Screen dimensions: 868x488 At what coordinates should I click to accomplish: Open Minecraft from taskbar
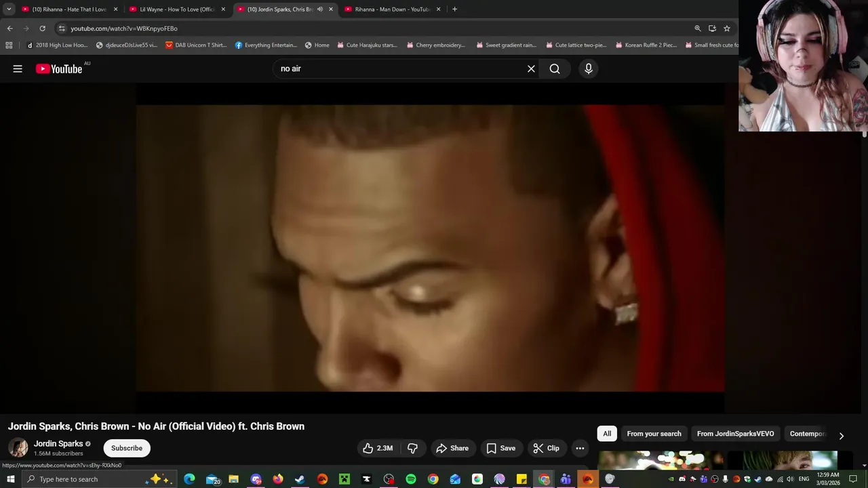(344, 479)
